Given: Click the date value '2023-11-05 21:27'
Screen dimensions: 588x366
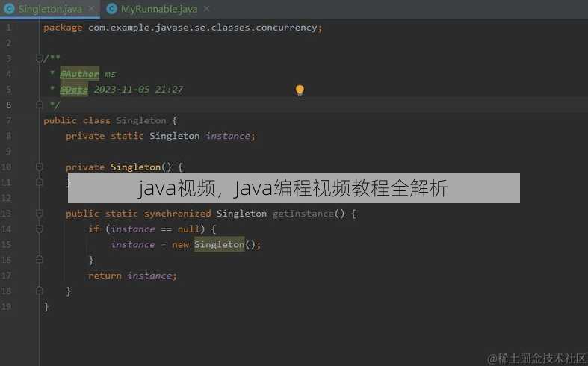Looking at the screenshot, I should [x=138, y=90].
